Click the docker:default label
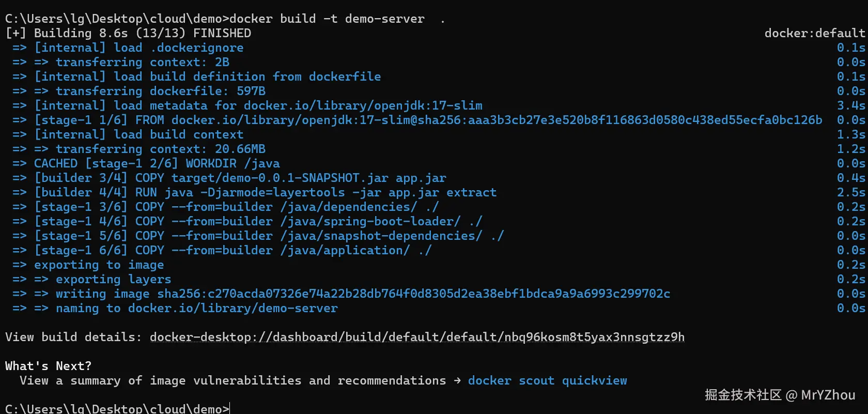The image size is (868, 414). (814, 34)
